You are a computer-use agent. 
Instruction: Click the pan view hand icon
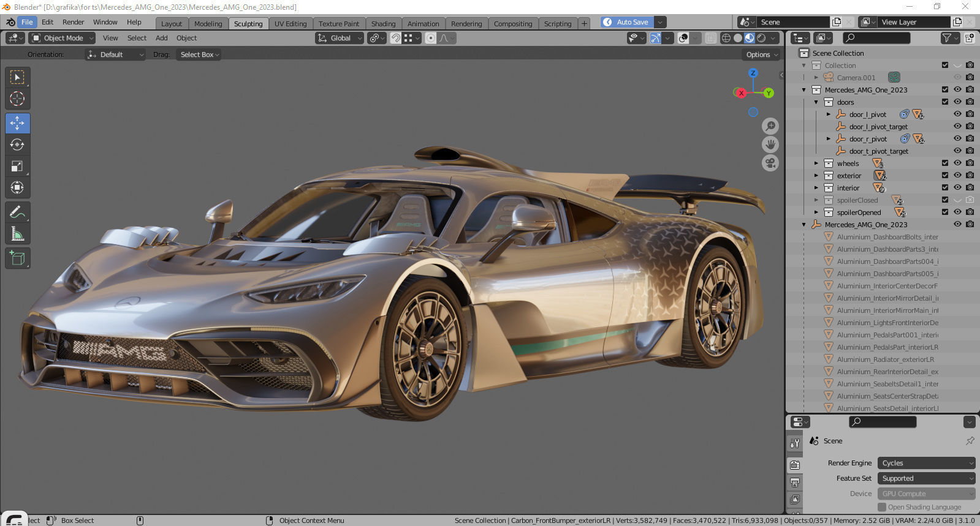click(x=770, y=145)
